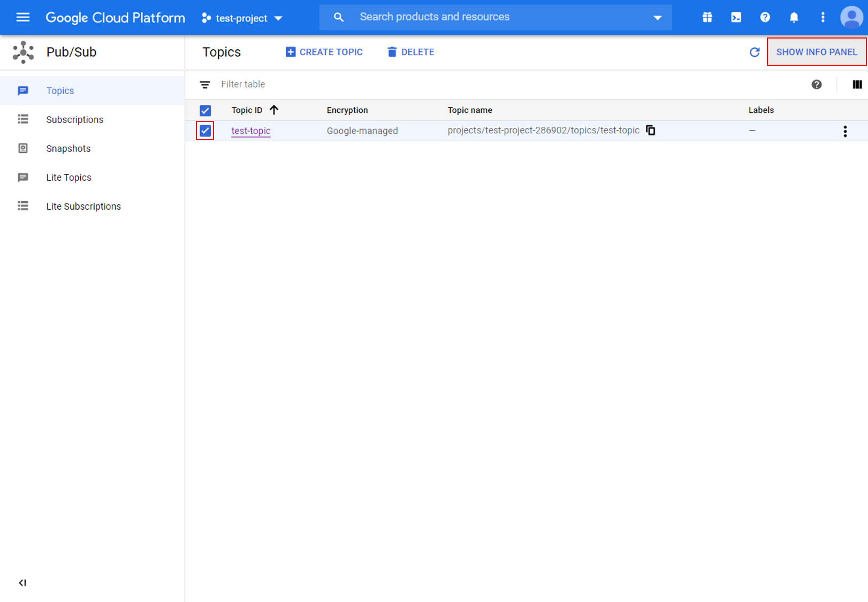Image resolution: width=868 pixels, height=602 pixels.
Task: Expand the search bar dropdown arrow
Action: [658, 18]
